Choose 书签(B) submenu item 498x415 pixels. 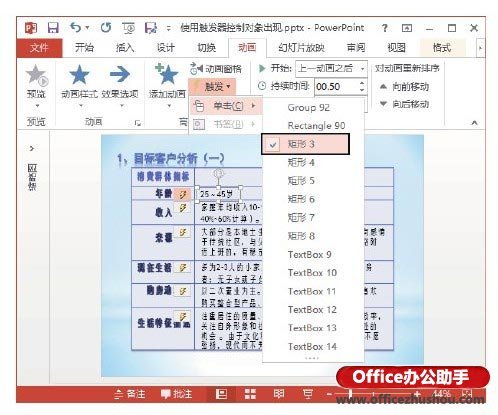pos(226,124)
